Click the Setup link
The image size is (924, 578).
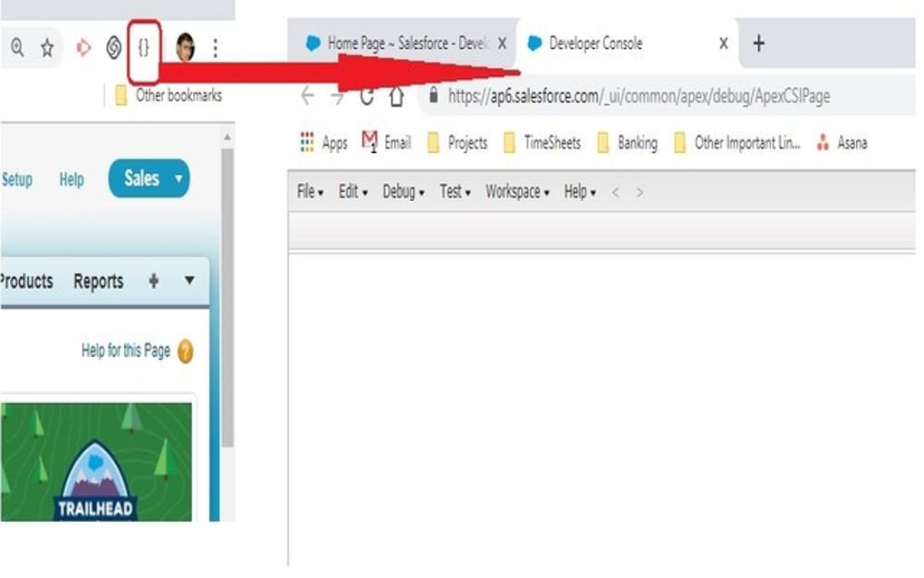click(x=17, y=179)
